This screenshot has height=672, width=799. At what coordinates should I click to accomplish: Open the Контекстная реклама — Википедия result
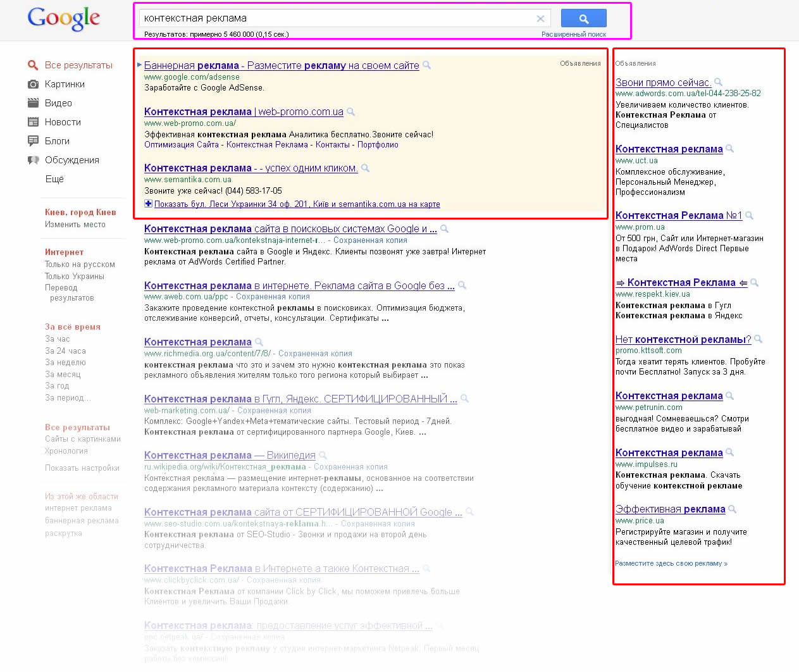tap(230, 456)
